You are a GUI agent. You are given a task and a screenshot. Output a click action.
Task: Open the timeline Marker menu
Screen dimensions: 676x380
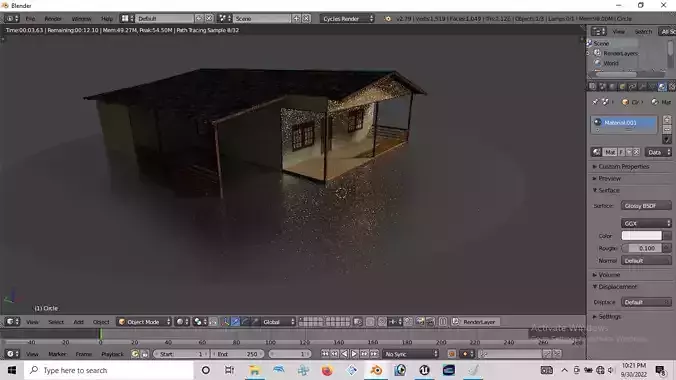(x=57, y=354)
